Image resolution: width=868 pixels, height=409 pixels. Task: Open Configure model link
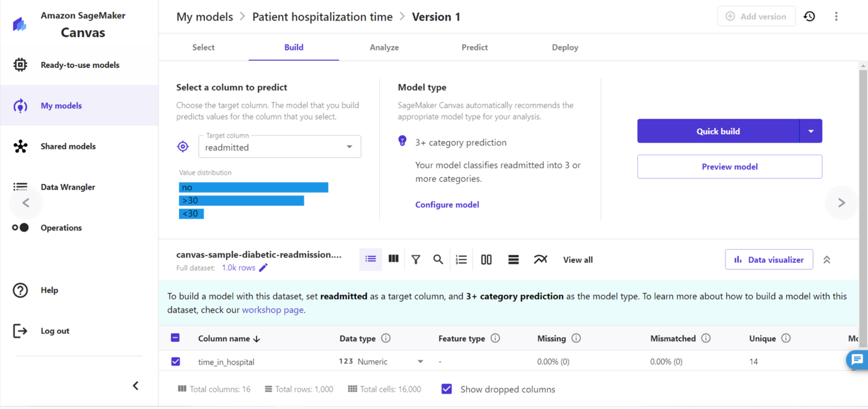(447, 204)
